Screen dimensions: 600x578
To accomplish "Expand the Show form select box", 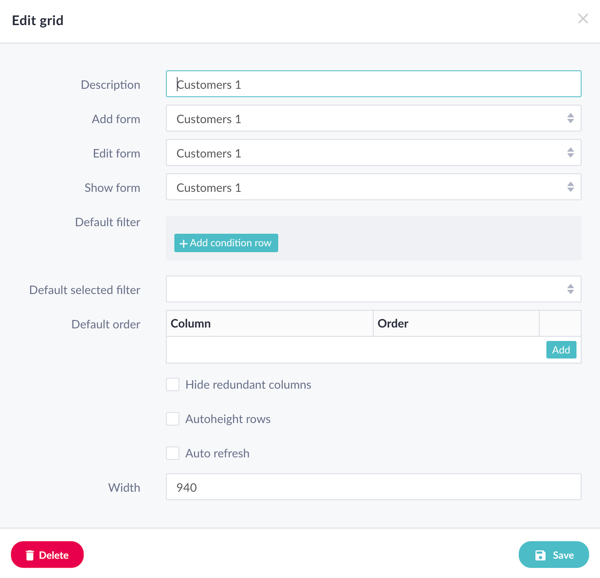I will [373, 187].
